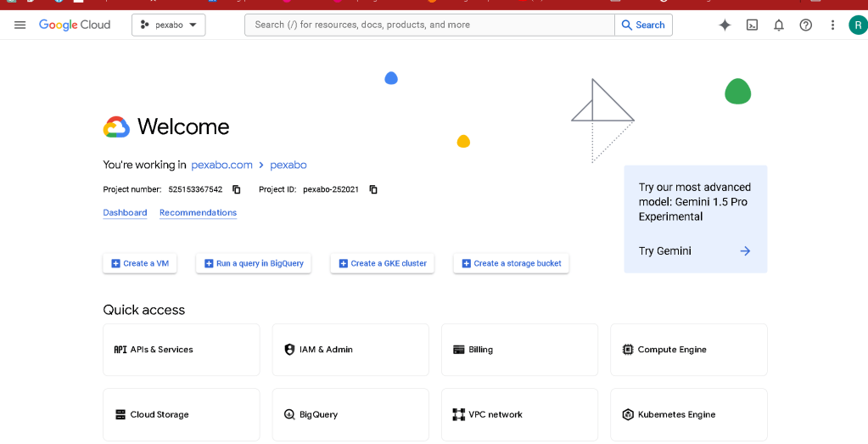The image size is (868, 444).
Task: Open VPC network quick access card
Action: (520, 414)
